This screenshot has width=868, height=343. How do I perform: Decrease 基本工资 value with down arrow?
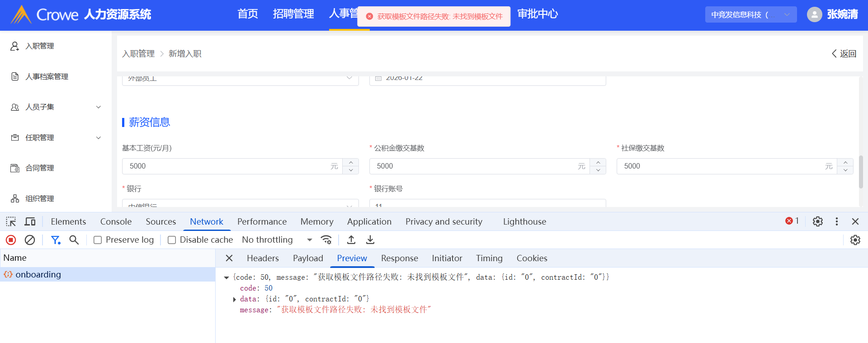(351, 170)
